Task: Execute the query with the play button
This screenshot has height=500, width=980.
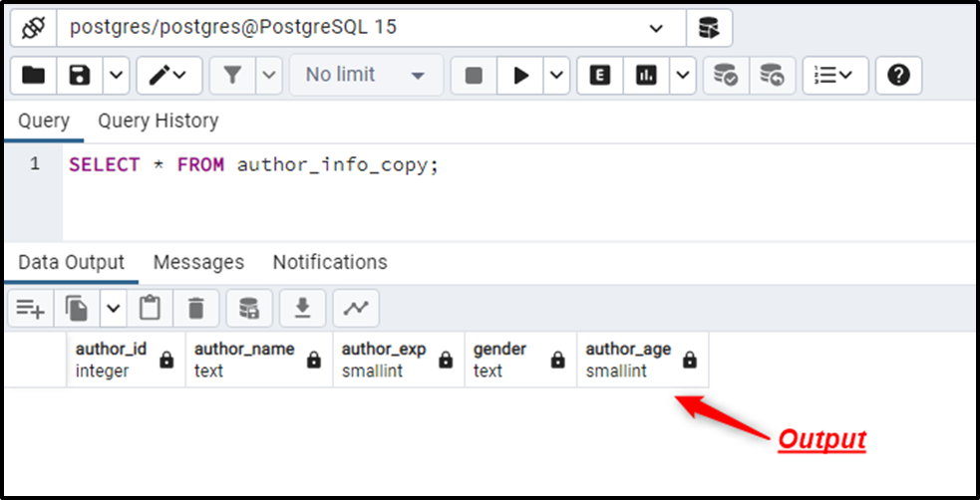Action: point(520,76)
